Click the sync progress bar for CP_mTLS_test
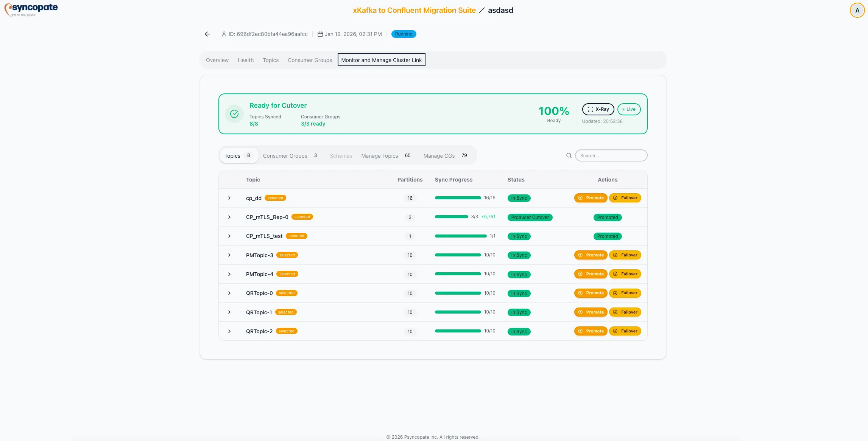868x441 pixels. pos(460,236)
